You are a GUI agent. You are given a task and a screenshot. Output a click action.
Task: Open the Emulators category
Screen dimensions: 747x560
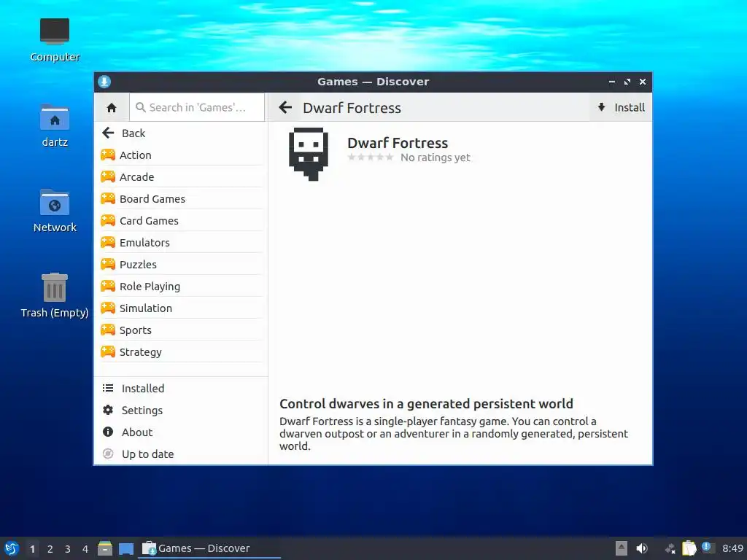point(181,243)
